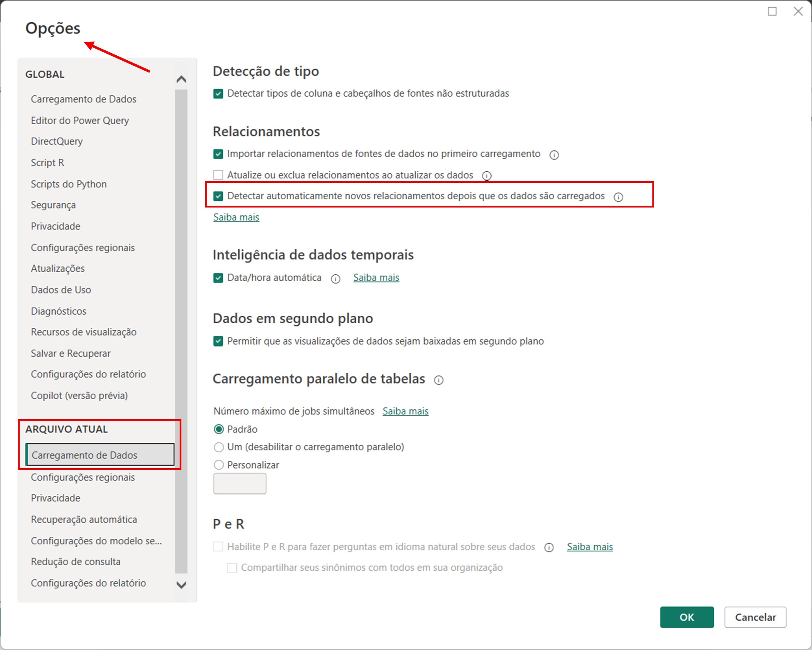Click info icon next to Importar relacionamentos
The width and height of the screenshot is (812, 650).
pos(553,155)
